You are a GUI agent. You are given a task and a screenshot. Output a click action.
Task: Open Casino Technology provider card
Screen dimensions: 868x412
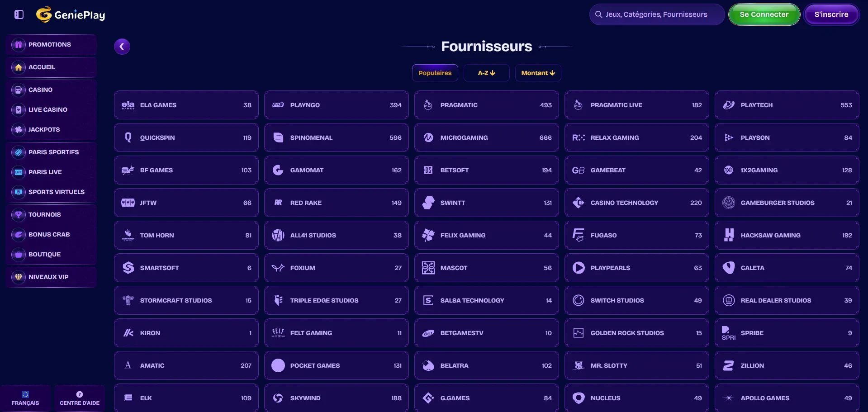637,203
